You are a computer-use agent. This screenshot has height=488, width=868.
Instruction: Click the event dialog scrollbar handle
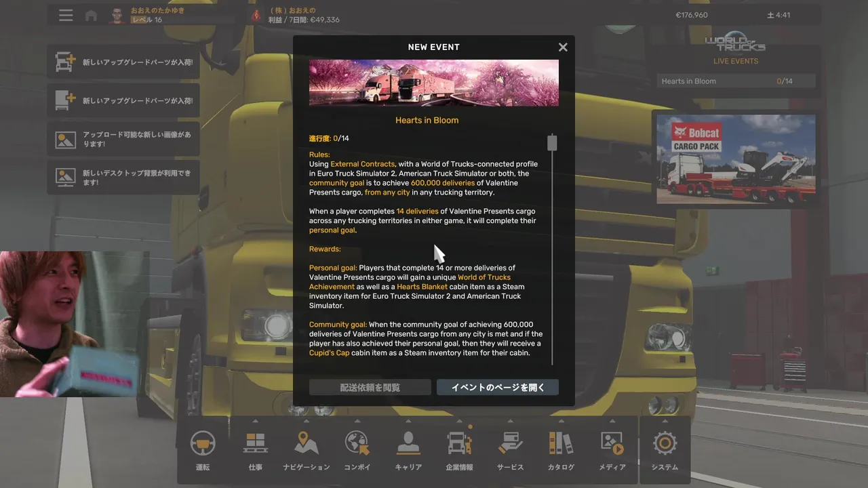tap(552, 142)
